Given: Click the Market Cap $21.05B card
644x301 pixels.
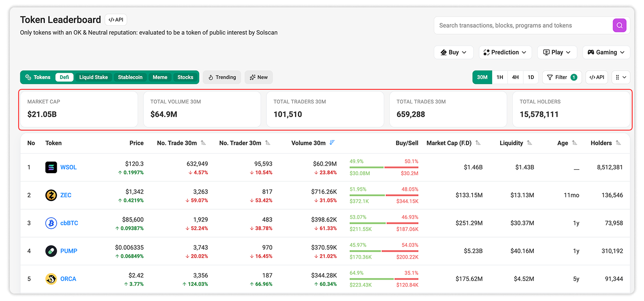Looking at the screenshot, I should pos(79,109).
